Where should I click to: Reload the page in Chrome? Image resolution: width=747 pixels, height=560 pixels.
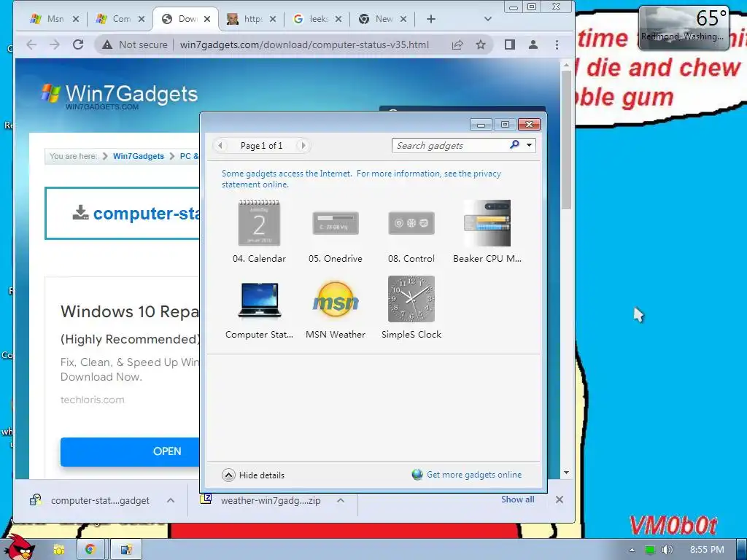click(x=78, y=44)
